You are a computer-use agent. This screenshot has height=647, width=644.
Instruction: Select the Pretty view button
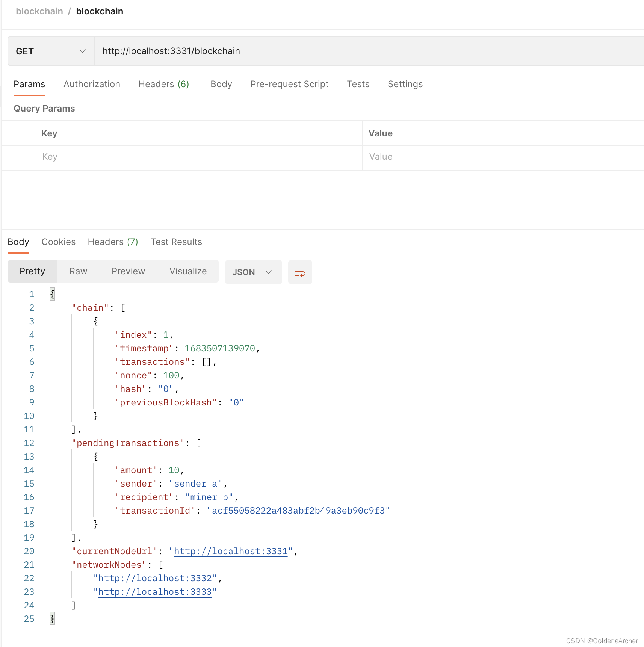pos(32,271)
